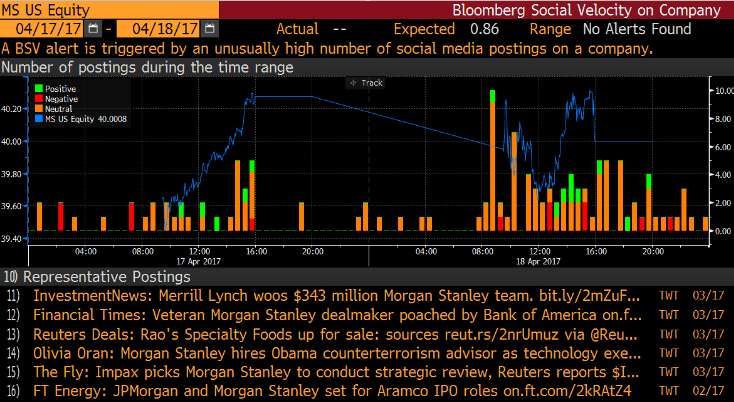Click the 40.20 price axis label
734x402 pixels.
pyautogui.click(x=11, y=109)
